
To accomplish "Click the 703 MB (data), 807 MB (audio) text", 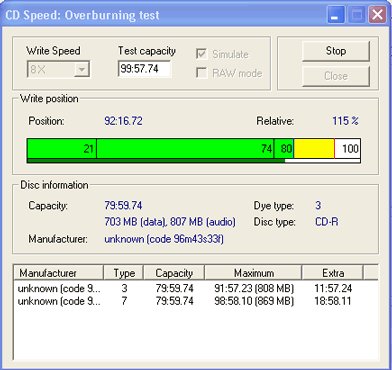I will (170, 222).
